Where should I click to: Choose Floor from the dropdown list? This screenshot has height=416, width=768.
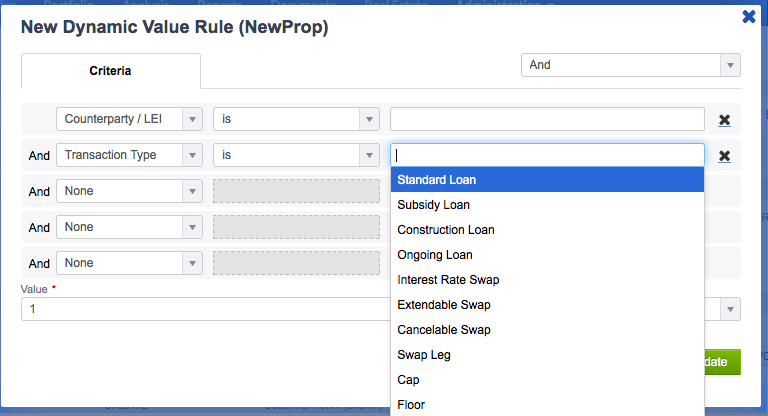[x=547, y=405]
